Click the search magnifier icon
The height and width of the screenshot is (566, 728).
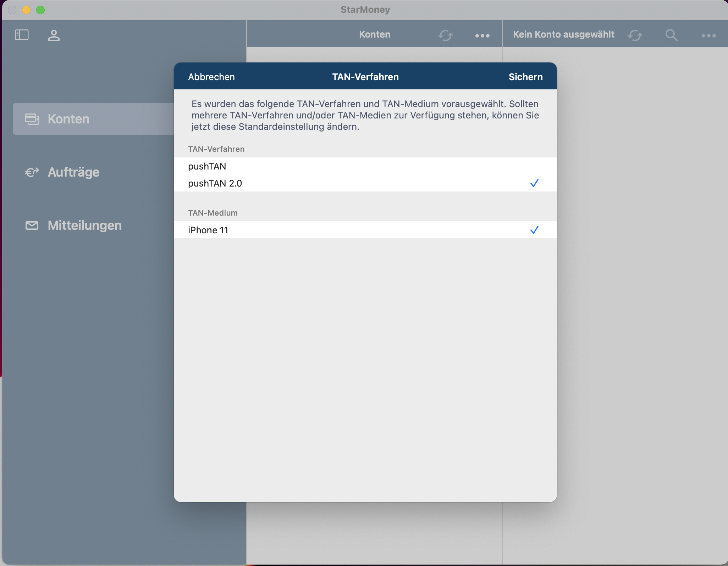pyautogui.click(x=671, y=35)
